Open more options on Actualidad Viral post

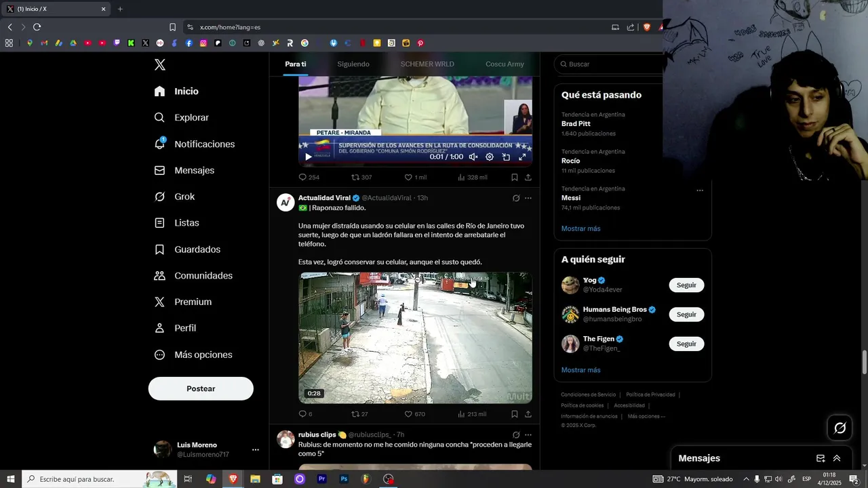point(528,198)
